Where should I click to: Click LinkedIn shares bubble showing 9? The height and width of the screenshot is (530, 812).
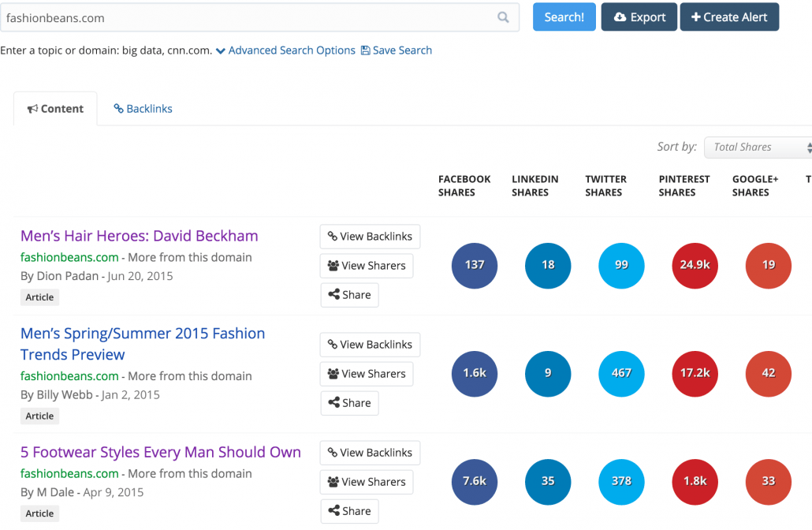(x=548, y=374)
